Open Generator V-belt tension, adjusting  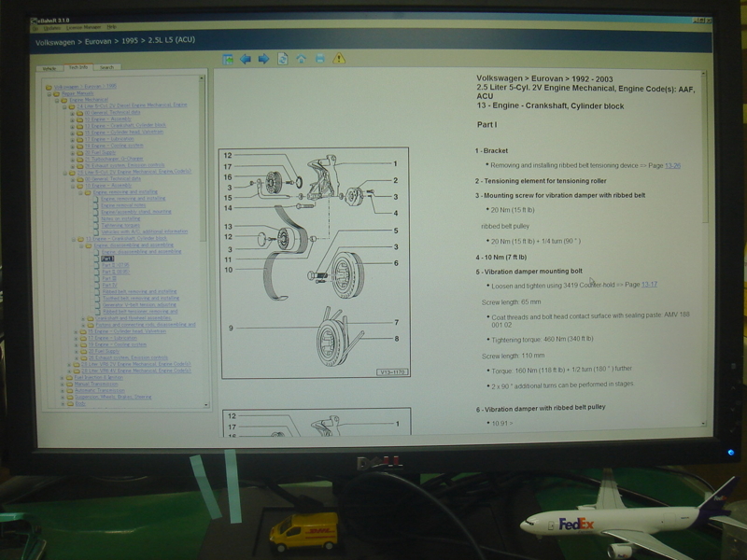pos(139,305)
